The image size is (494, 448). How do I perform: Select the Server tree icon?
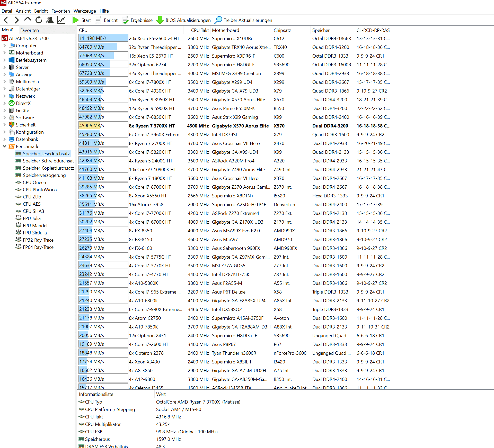(12, 67)
